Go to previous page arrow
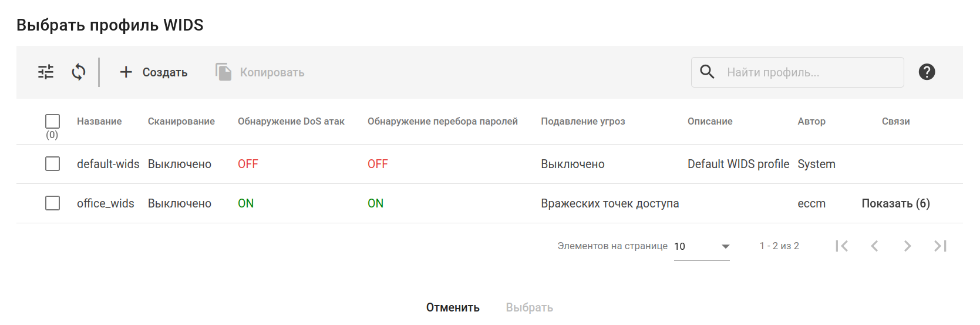 coord(874,246)
